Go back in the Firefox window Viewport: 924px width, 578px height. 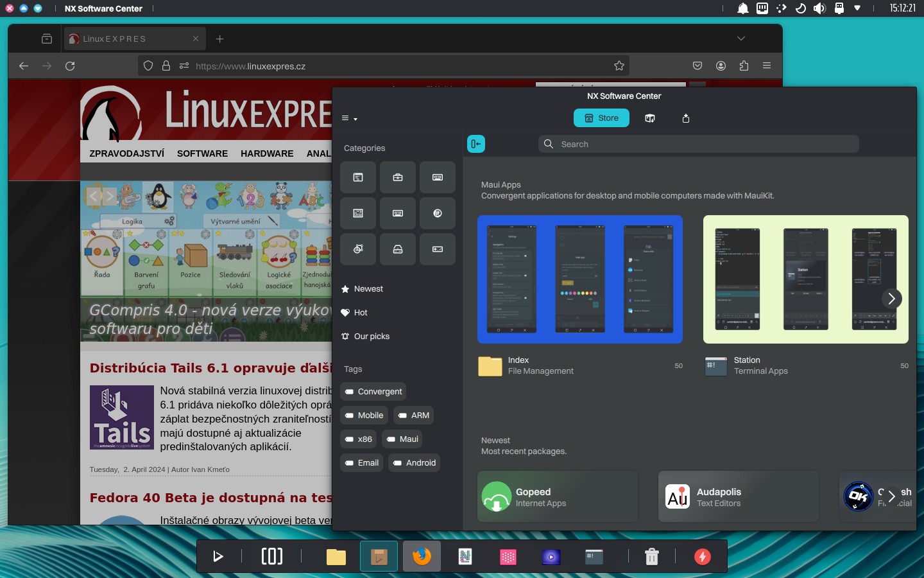tap(24, 66)
